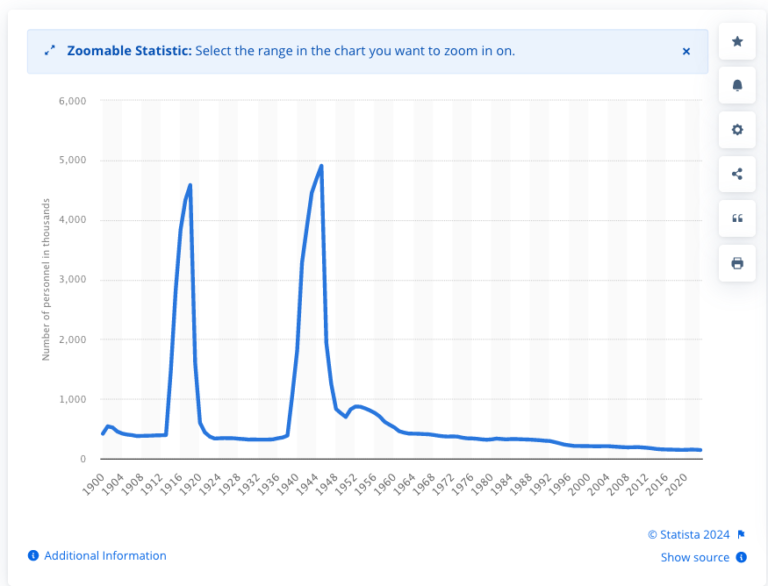Viewport: 768px width, 586px height.
Task: Click the Show source link
Action: tap(695, 557)
